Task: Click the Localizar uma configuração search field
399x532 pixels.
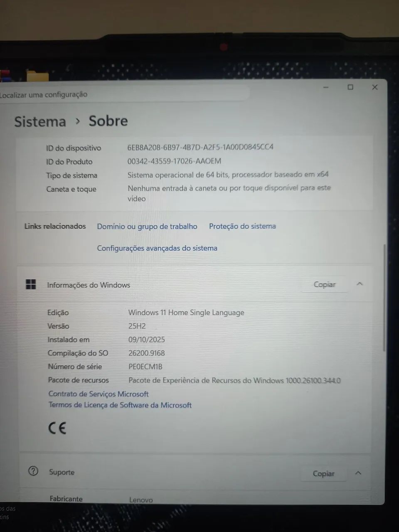Action: pyautogui.click(x=125, y=94)
